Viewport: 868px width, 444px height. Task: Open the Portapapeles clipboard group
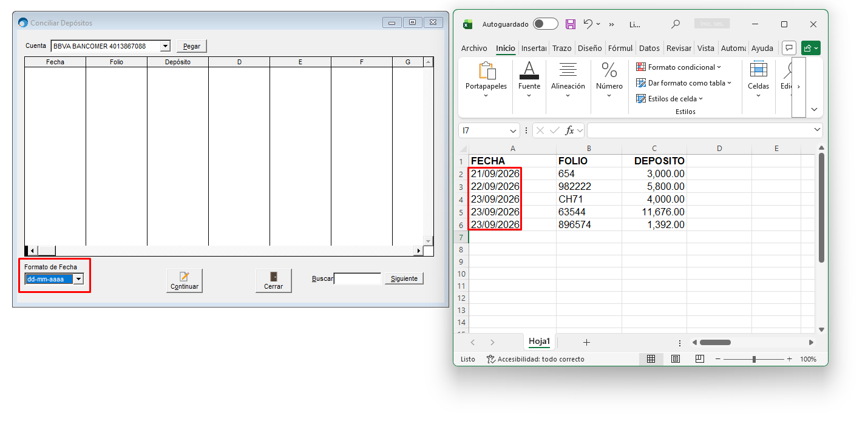pos(486,79)
